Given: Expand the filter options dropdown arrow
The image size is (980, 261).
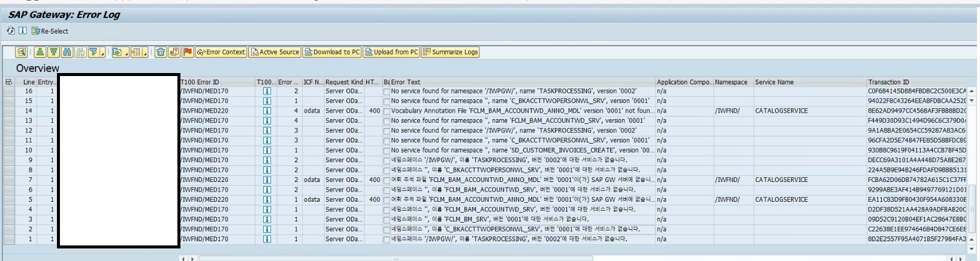Looking at the screenshot, I should (103, 53).
